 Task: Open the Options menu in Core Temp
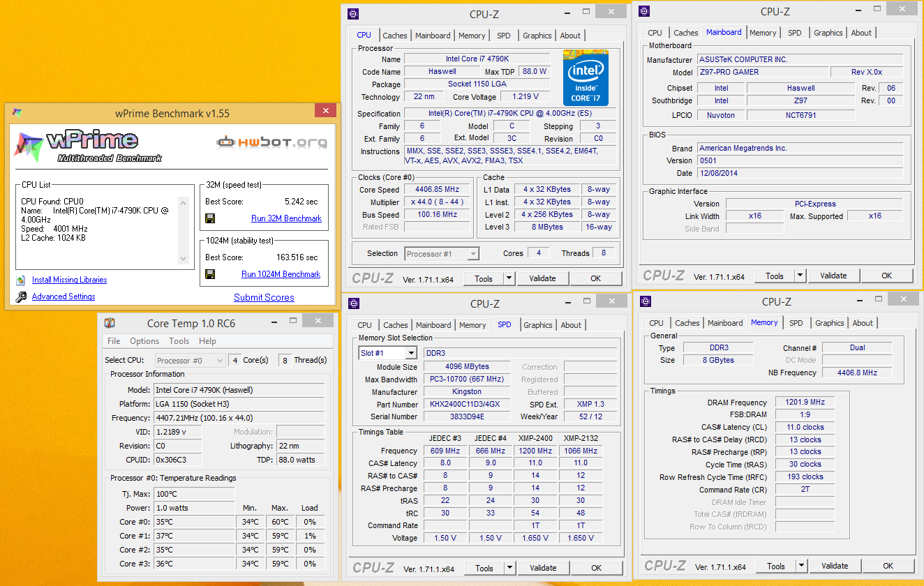click(144, 341)
